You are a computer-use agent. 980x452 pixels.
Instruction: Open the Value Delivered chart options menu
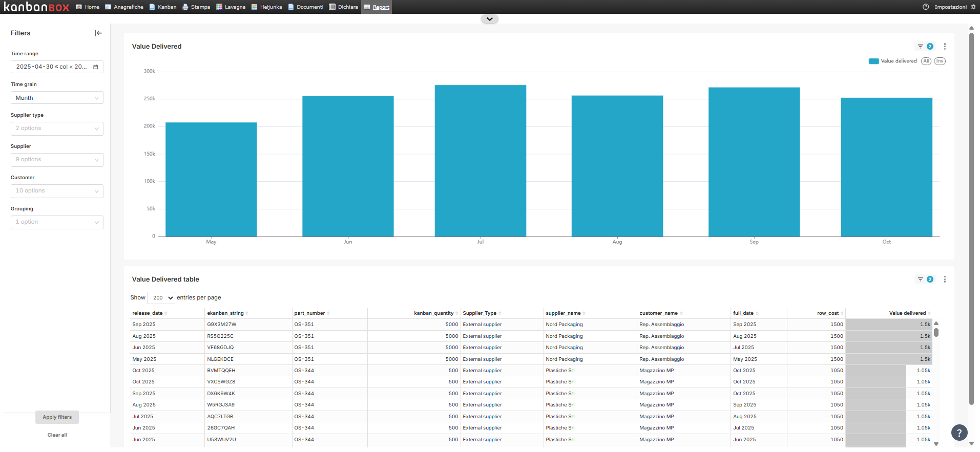pyautogui.click(x=945, y=47)
